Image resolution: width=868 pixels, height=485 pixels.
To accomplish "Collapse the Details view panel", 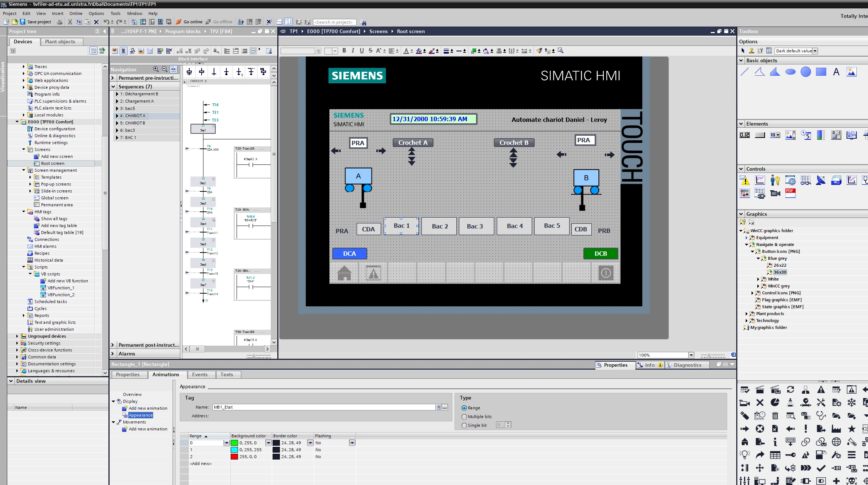I will (x=11, y=381).
